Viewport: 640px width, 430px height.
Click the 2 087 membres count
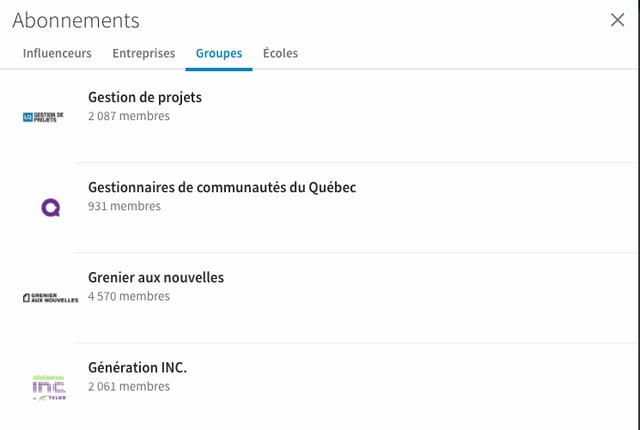tap(128, 116)
